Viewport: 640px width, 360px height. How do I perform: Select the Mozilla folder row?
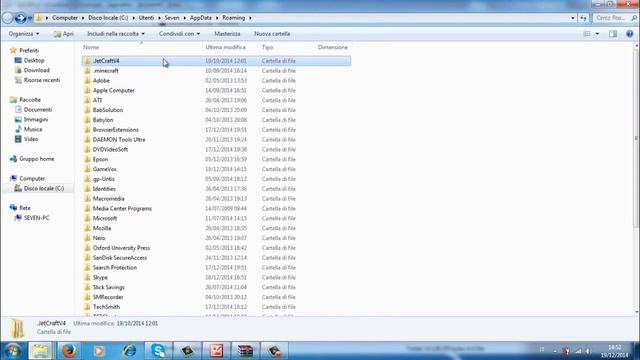(216, 228)
